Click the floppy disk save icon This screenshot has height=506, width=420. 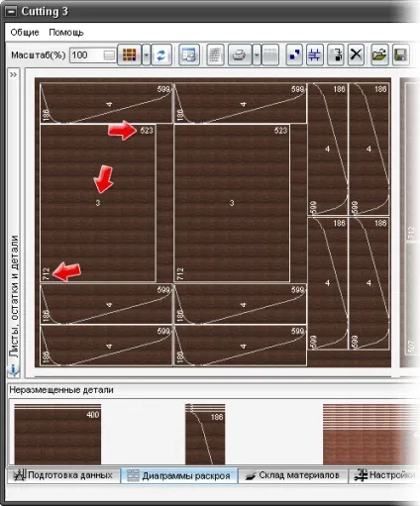(400, 54)
